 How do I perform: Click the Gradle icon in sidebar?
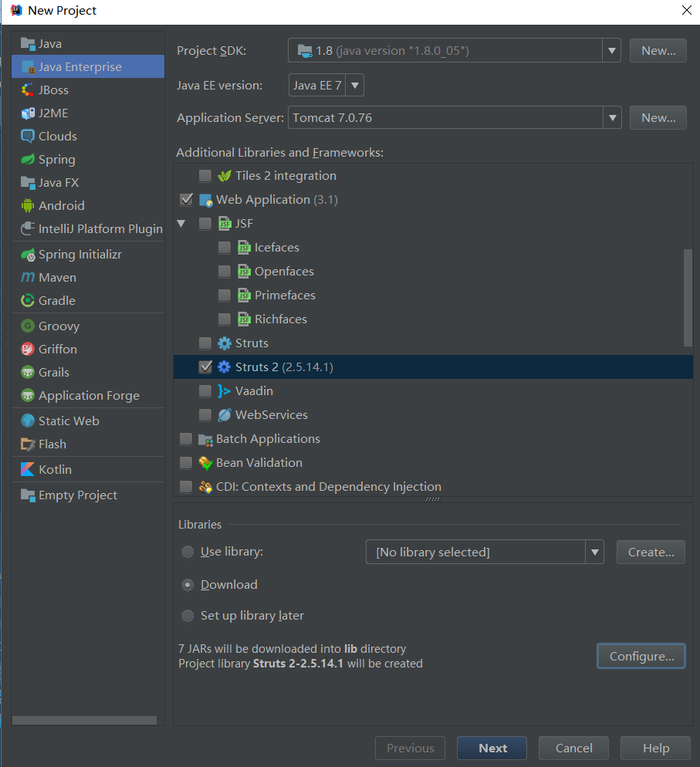pyautogui.click(x=28, y=300)
